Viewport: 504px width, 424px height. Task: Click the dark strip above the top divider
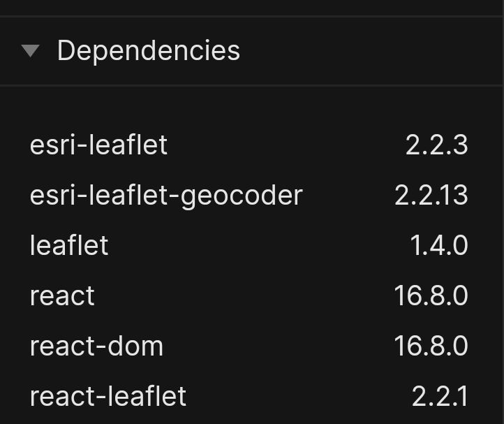(251, 7)
